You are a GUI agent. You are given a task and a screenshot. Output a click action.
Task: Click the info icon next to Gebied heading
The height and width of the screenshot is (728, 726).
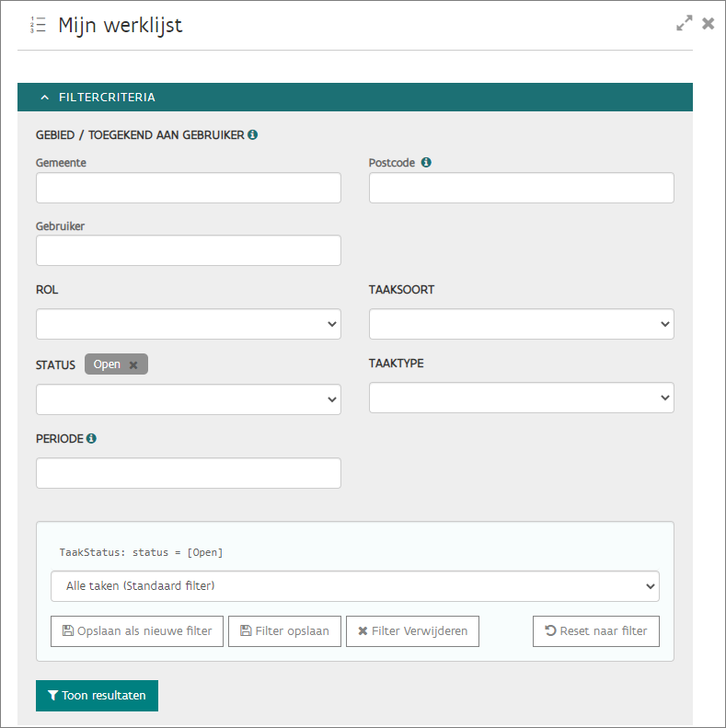click(x=253, y=134)
